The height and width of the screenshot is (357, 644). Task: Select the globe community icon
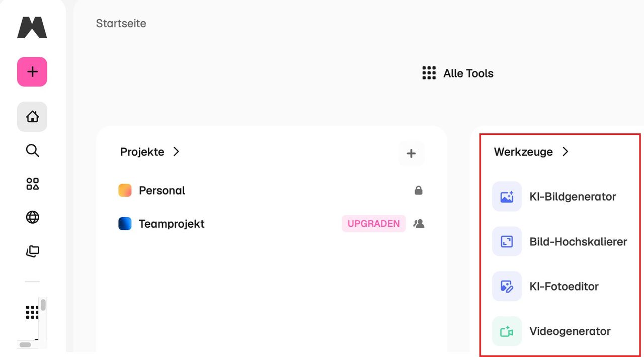point(32,217)
